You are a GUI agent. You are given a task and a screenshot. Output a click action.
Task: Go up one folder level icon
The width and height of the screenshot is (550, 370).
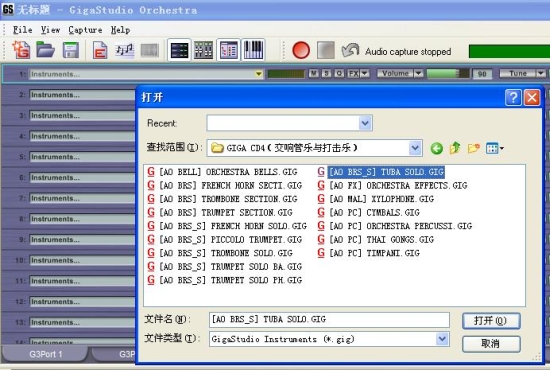[455, 148]
